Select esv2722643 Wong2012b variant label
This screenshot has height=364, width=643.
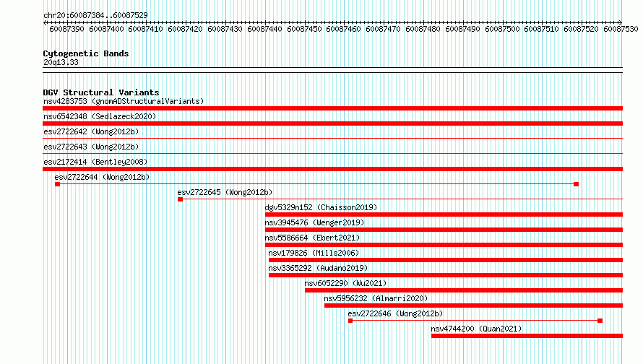[91, 147]
